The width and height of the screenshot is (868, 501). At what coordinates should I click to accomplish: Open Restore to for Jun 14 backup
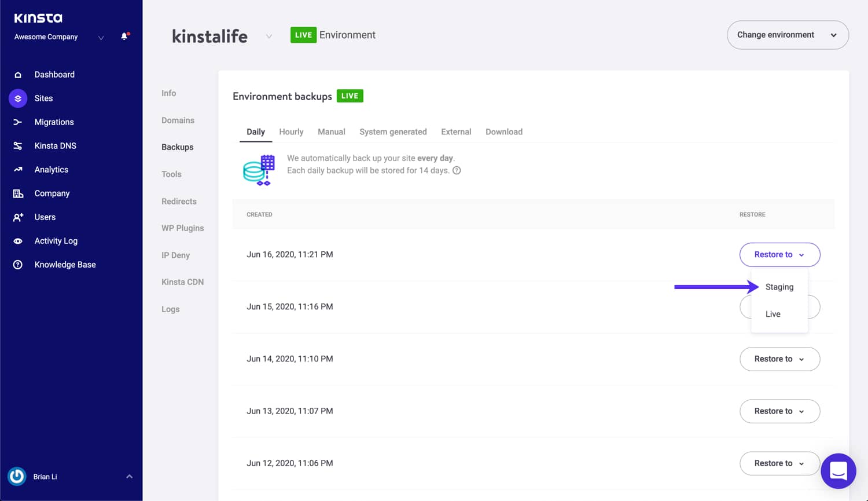(779, 359)
